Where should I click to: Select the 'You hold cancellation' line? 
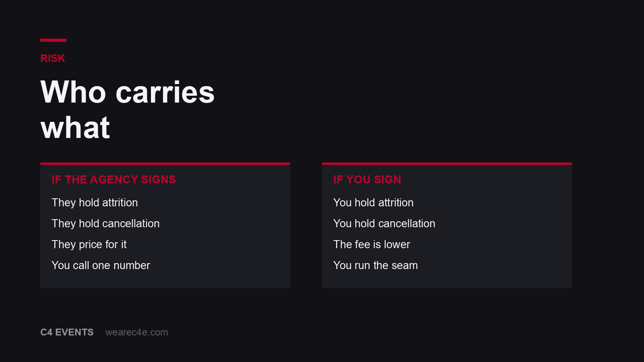click(384, 224)
